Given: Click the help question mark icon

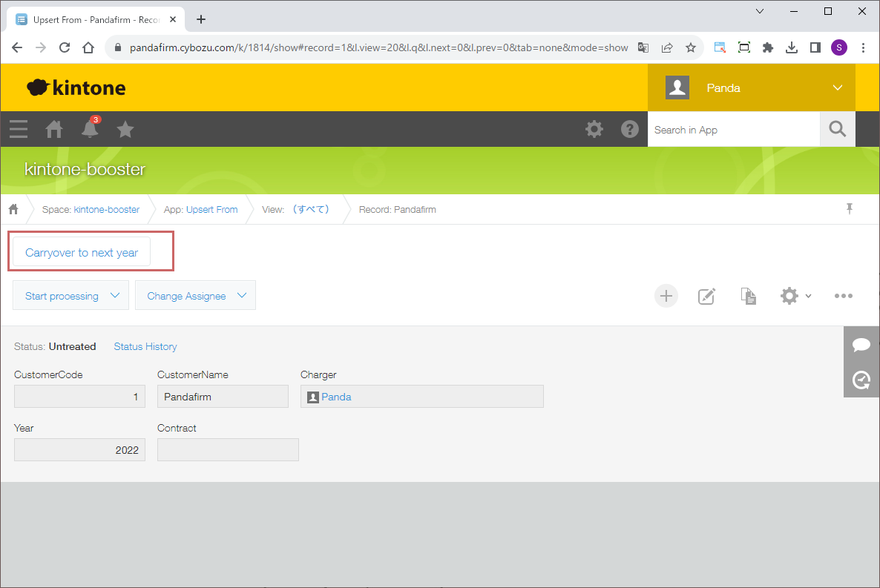Looking at the screenshot, I should point(630,129).
